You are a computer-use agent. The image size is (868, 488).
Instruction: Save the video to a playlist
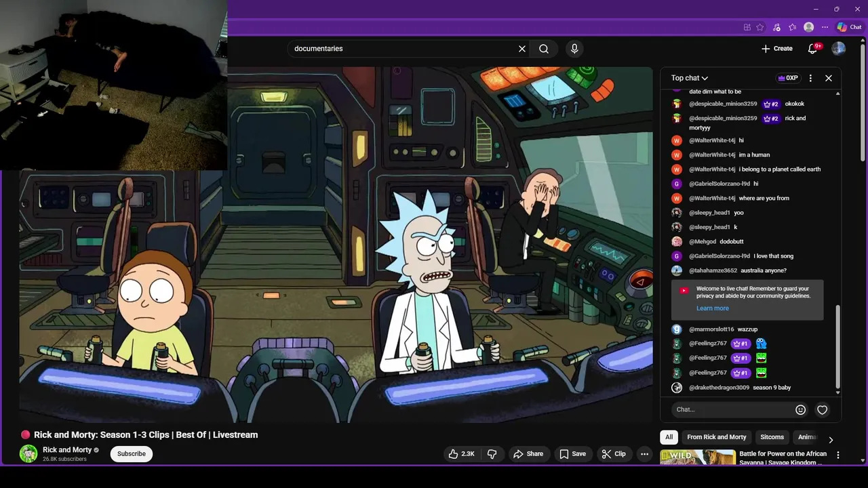point(572,454)
